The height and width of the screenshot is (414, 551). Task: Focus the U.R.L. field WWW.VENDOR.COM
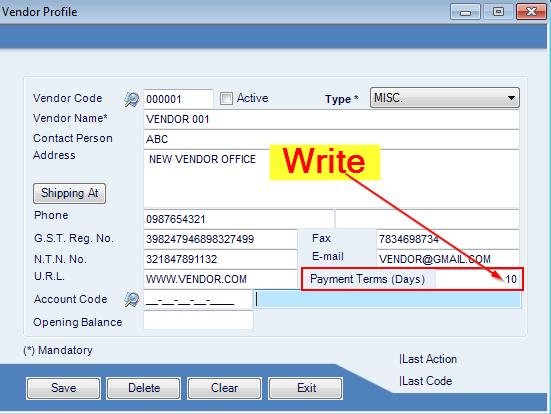[x=220, y=279]
